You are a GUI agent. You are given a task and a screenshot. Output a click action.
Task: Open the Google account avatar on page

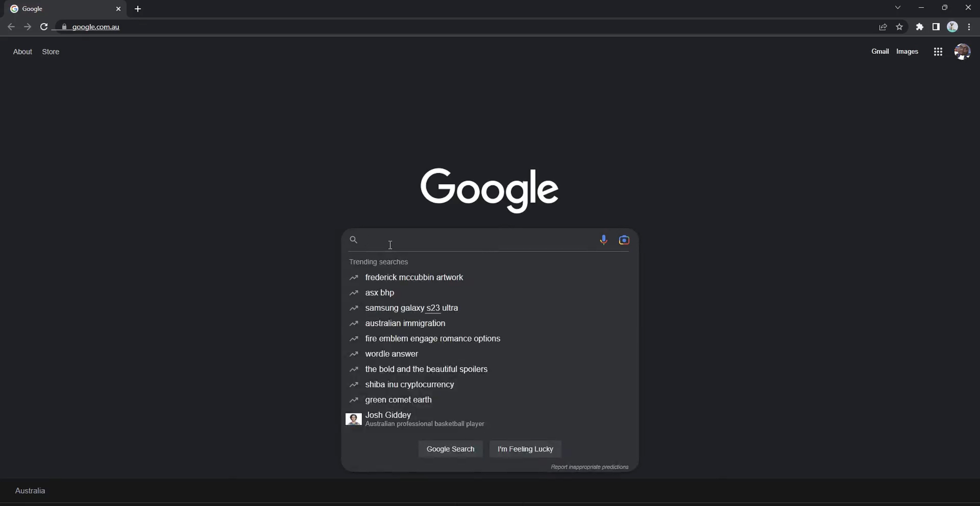click(962, 52)
